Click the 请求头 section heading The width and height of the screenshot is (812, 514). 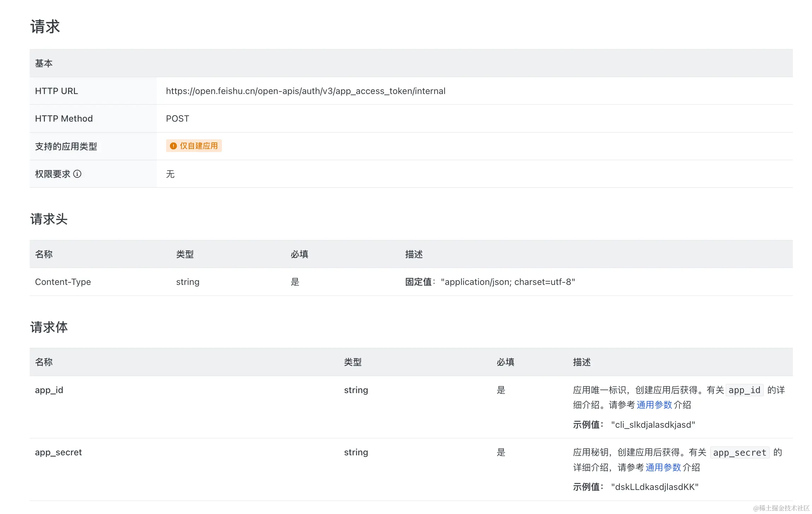pos(49,219)
